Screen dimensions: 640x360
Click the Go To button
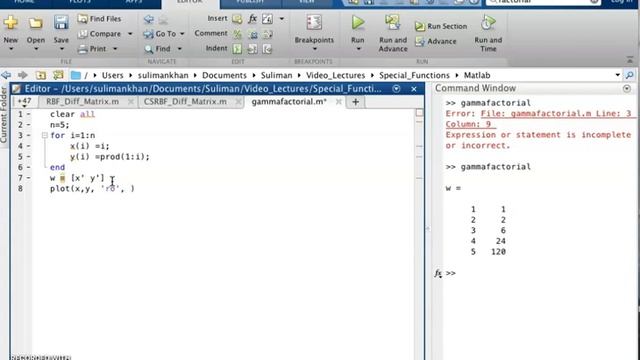point(160,34)
